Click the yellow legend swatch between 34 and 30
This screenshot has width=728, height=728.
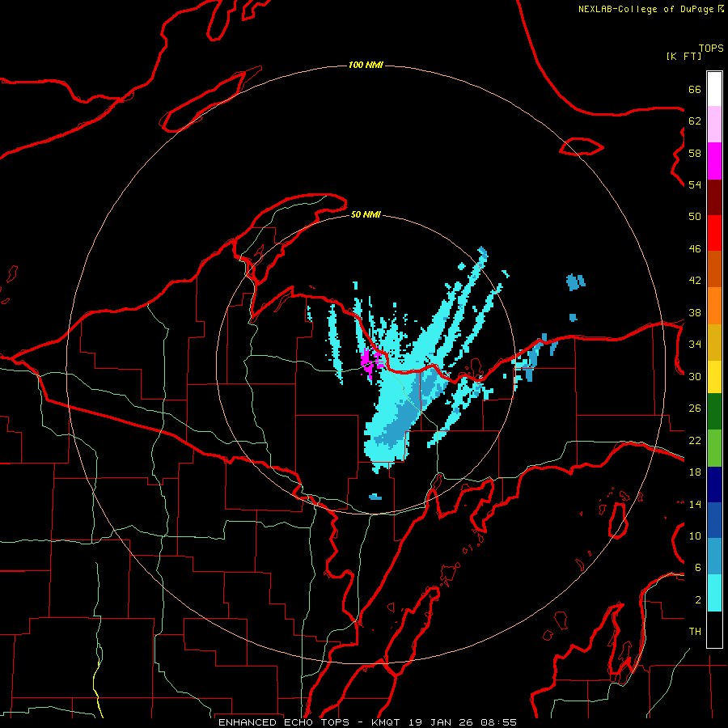click(714, 377)
